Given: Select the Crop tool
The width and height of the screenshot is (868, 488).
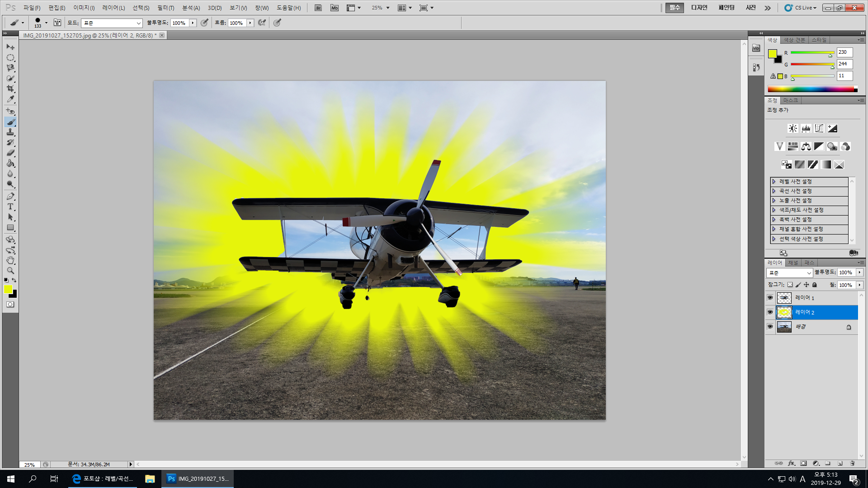Looking at the screenshot, I should point(10,89).
